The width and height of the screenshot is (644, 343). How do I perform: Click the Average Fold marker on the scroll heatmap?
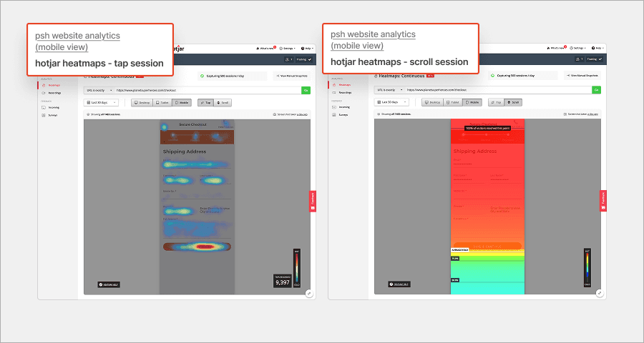point(460,250)
